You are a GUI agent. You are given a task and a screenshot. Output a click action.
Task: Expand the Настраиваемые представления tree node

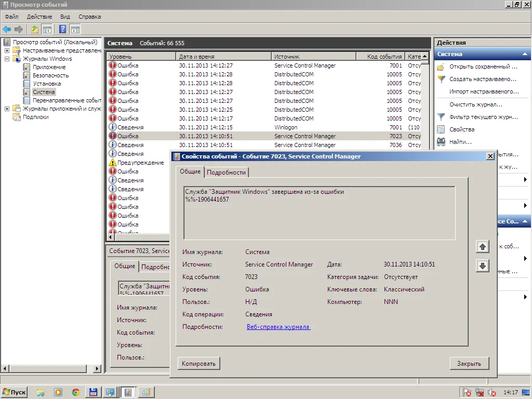click(7, 50)
